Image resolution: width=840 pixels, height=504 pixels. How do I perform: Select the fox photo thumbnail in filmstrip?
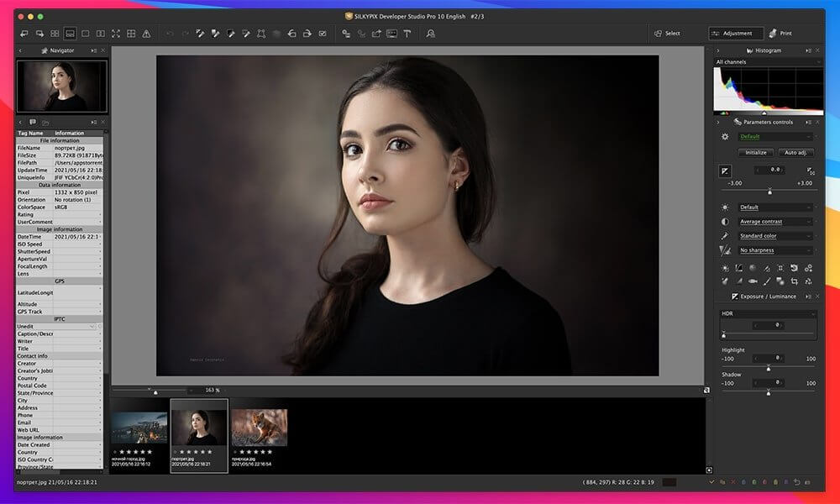point(259,428)
